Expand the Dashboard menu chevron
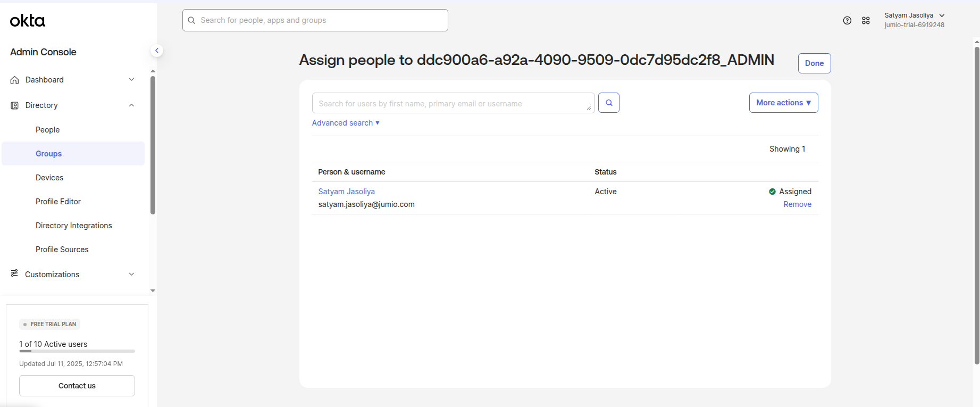The height and width of the screenshot is (407, 980). pos(131,80)
